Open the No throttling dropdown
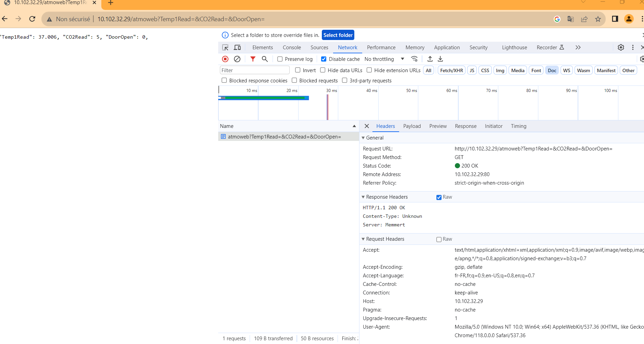The width and height of the screenshot is (644, 344). point(384,59)
